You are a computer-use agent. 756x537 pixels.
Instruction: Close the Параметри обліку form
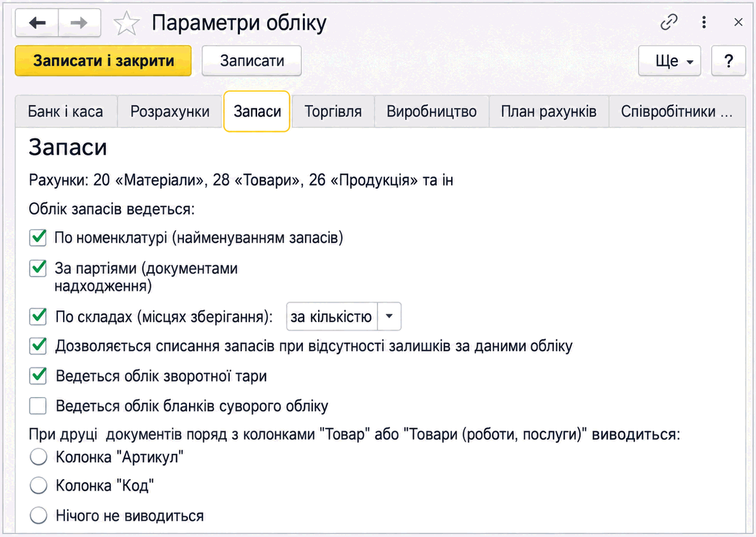[x=738, y=22]
